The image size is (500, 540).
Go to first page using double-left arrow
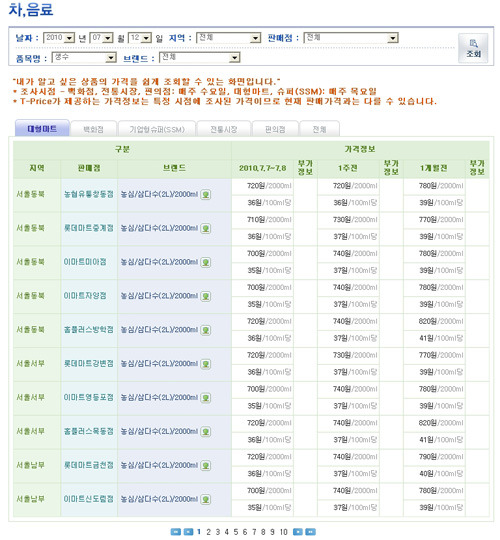[176, 532]
